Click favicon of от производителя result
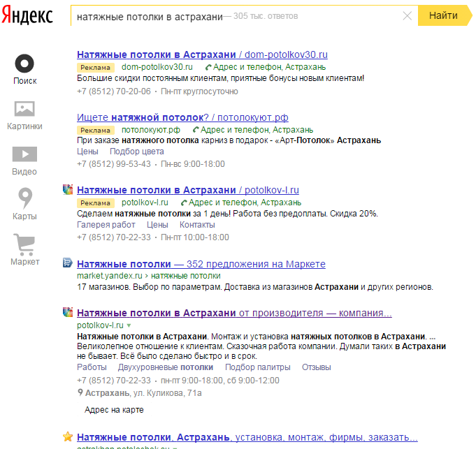 click(68, 312)
